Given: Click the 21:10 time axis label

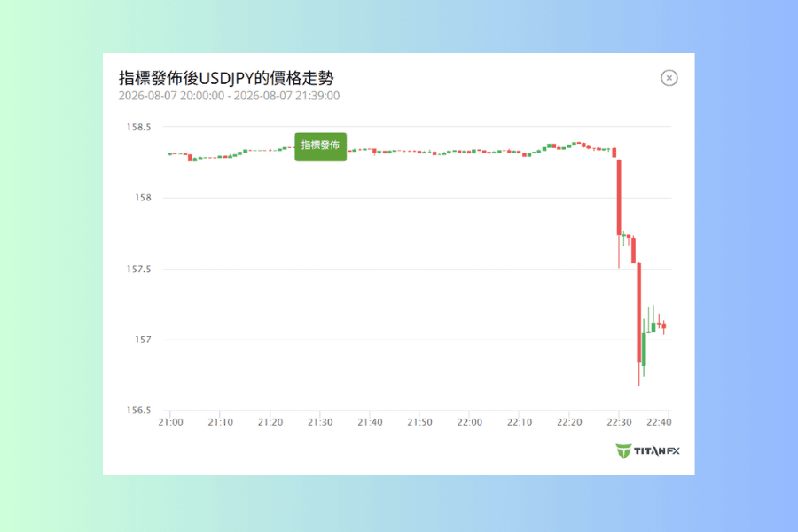Looking at the screenshot, I should tap(221, 422).
